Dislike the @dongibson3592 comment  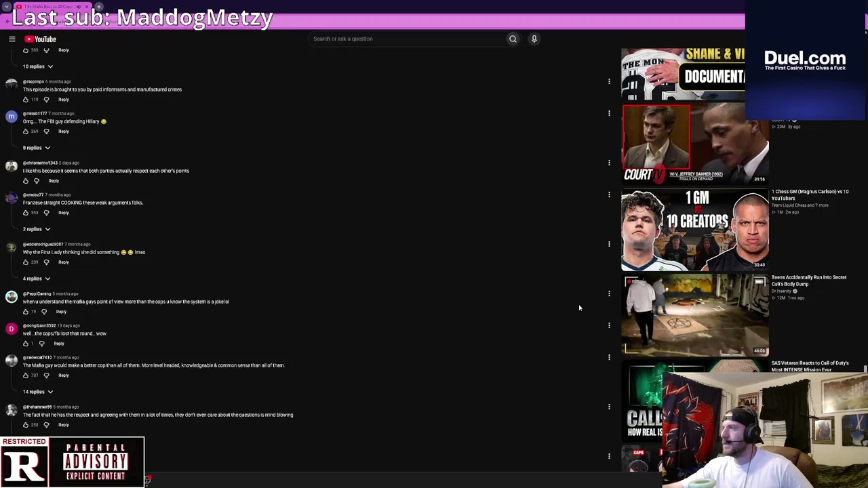(41, 344)
